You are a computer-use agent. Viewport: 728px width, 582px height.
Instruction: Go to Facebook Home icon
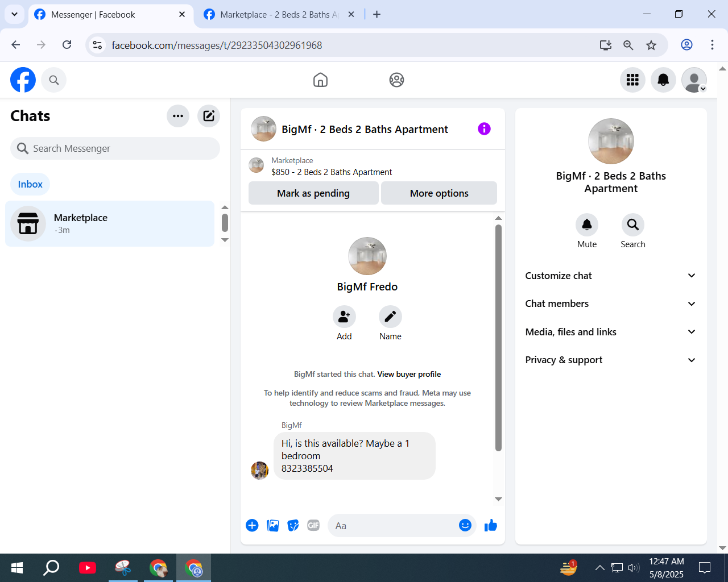(320, 80)
